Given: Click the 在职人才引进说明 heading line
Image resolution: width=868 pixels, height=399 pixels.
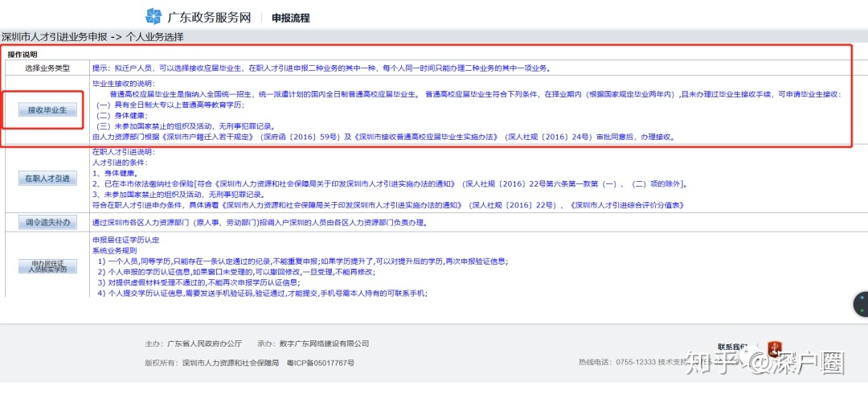Looking at the screenshot, I should pyautogui.click(x=125, y=152).
